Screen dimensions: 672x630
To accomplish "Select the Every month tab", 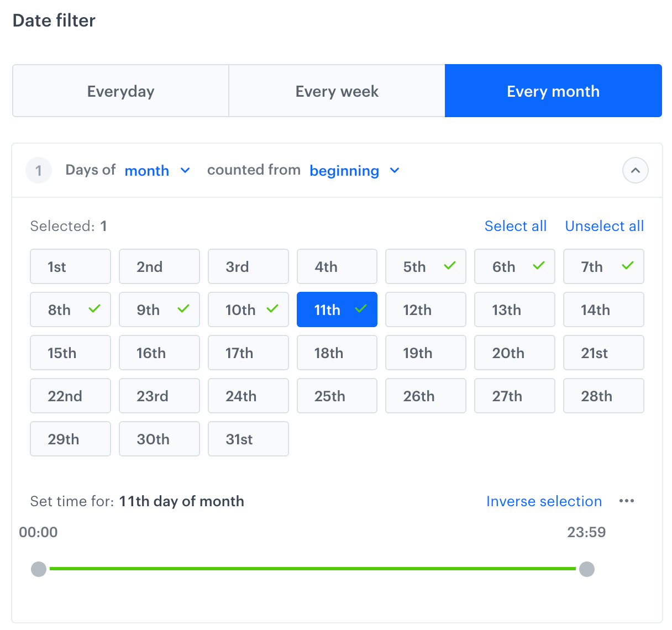I will click(x=553, y=91).
